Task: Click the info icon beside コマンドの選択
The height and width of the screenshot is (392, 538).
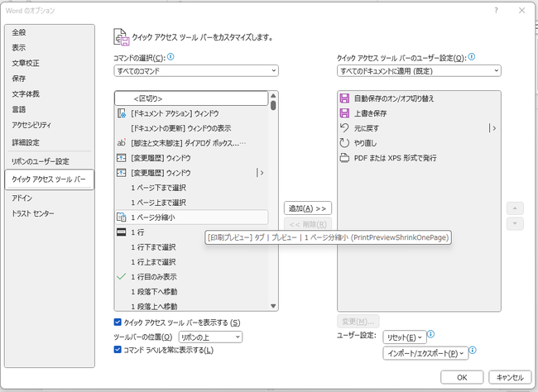Action: pos(171,56)
